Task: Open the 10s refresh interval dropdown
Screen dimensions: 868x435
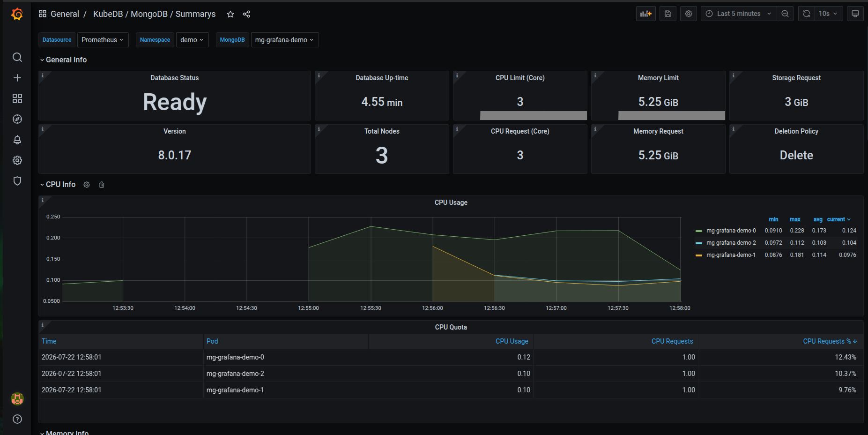Action: coord(828,14)
